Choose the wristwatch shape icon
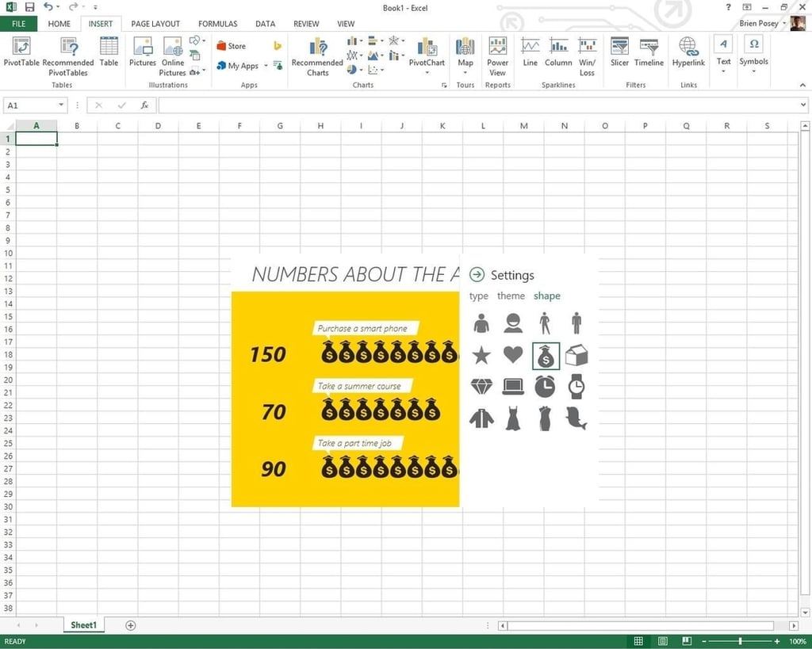Viewport: 812px width, 649px height. (x=576, y=386)
